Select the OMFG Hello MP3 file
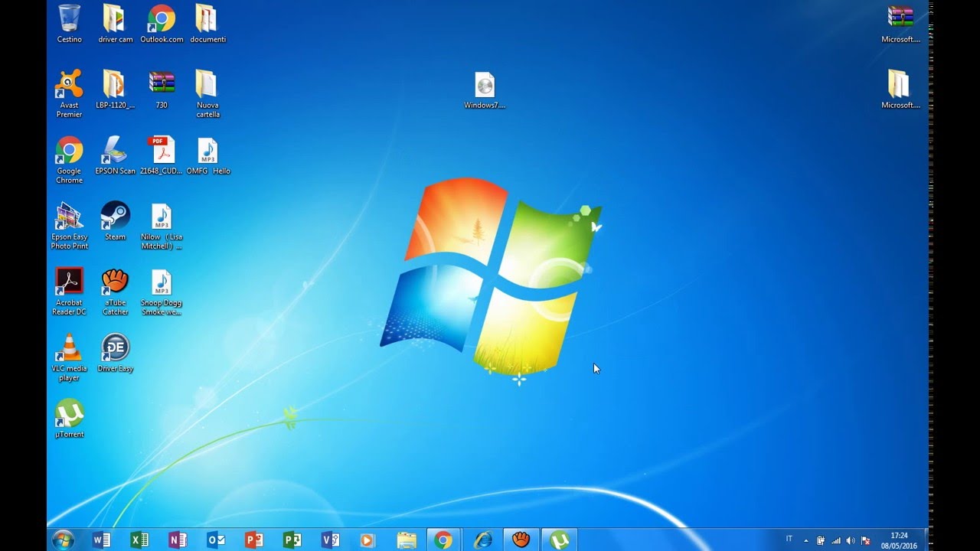This screenshot has height=551, width=980. click(207, 155)
